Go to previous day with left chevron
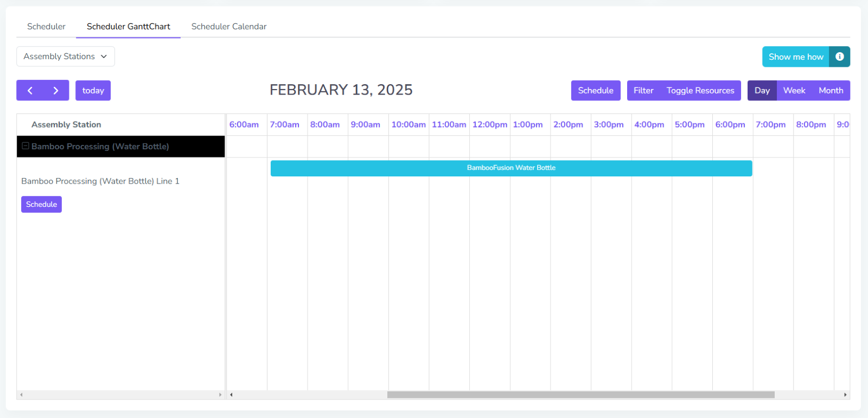This screenshot has height=418, width=868. (x=30, y=91)
